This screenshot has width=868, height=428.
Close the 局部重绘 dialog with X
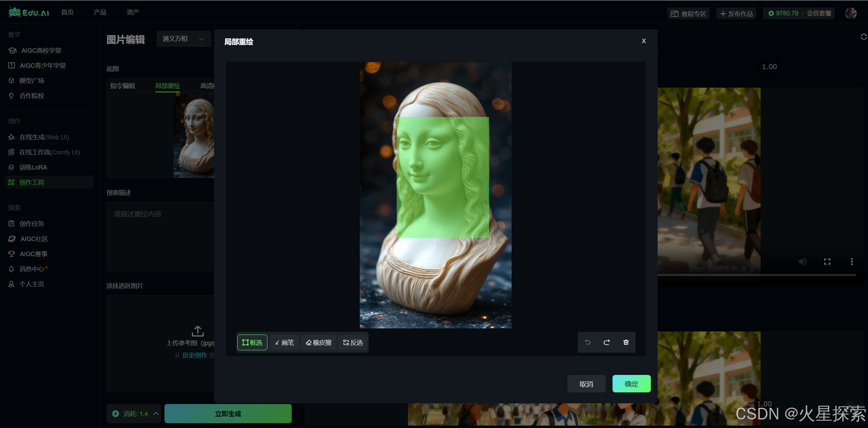(x=644, y=41)
